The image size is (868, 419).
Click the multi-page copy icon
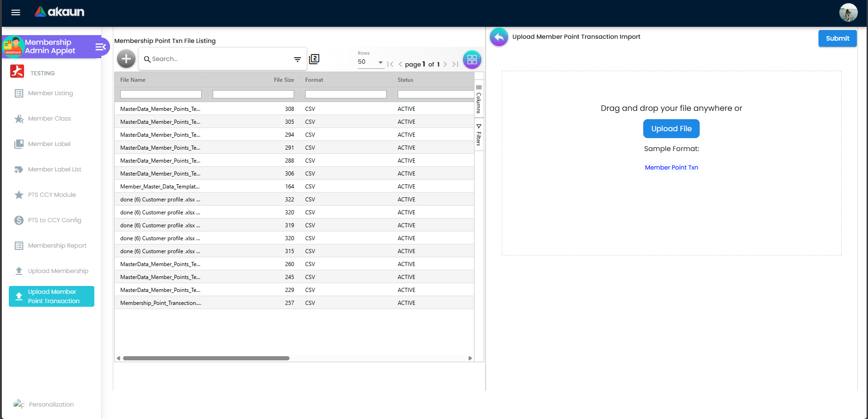[x=314, y=59]
